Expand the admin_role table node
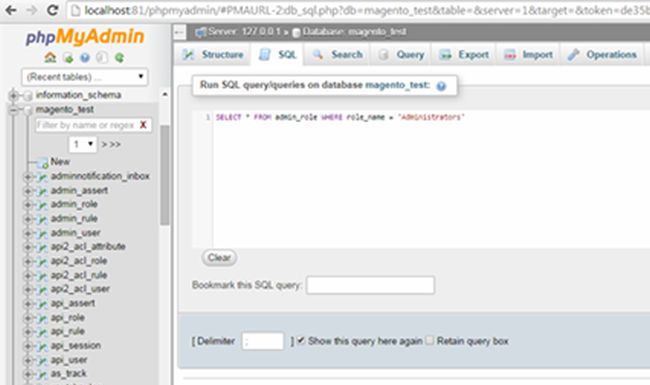Viewport: 650px width, 385px height. point(28,205)
